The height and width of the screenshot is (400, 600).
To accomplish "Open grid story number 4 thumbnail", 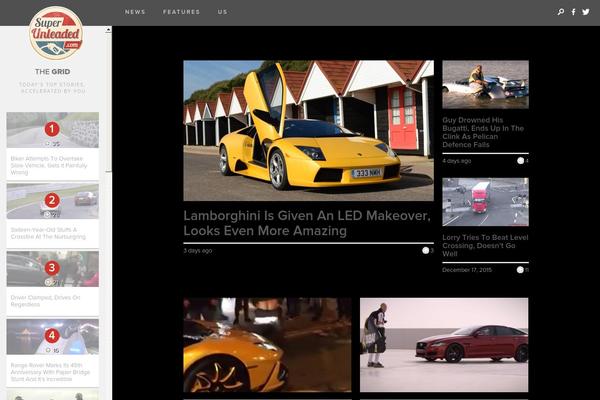I will point(52,336).
